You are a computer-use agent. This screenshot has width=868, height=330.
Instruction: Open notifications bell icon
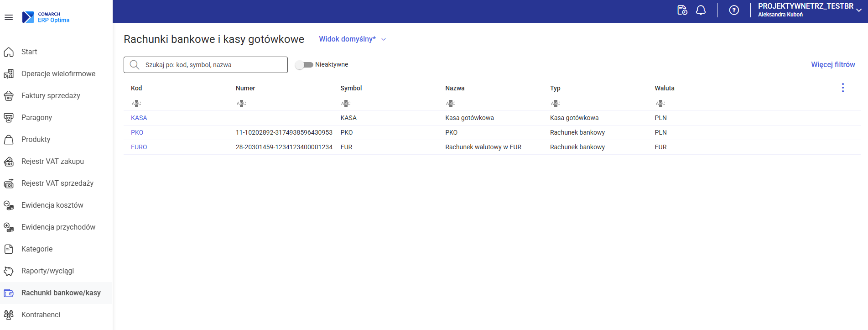[x=701, y=10]
